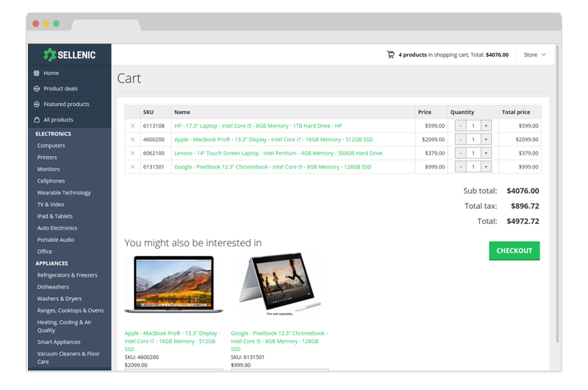Remove the Google Pixelbook from cart
Image resolution: width=588 pixels, height=390 pixels.
pyautogui.click(x=132, y=166)
